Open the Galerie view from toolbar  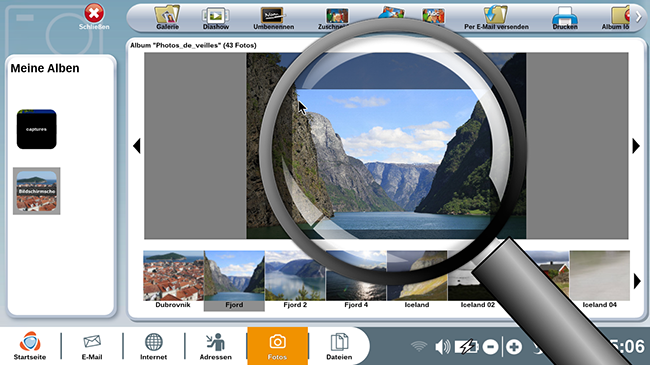tap(167, 17)
